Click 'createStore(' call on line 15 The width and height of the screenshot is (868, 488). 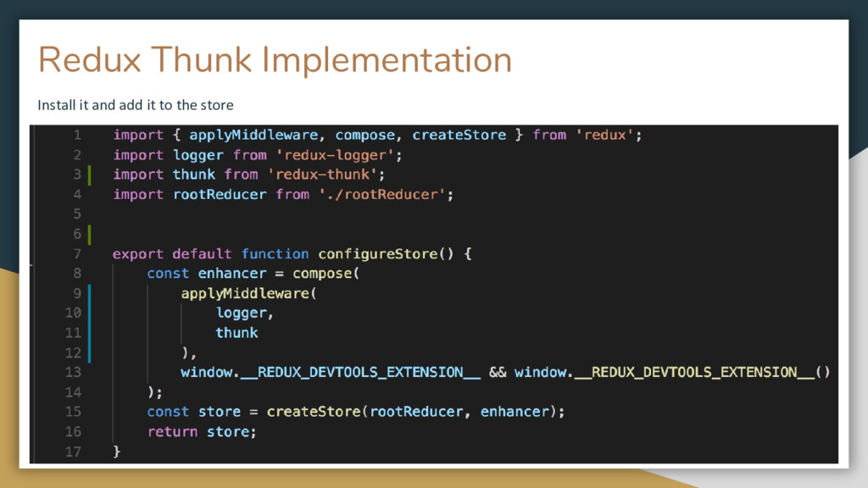pos(317,412)
